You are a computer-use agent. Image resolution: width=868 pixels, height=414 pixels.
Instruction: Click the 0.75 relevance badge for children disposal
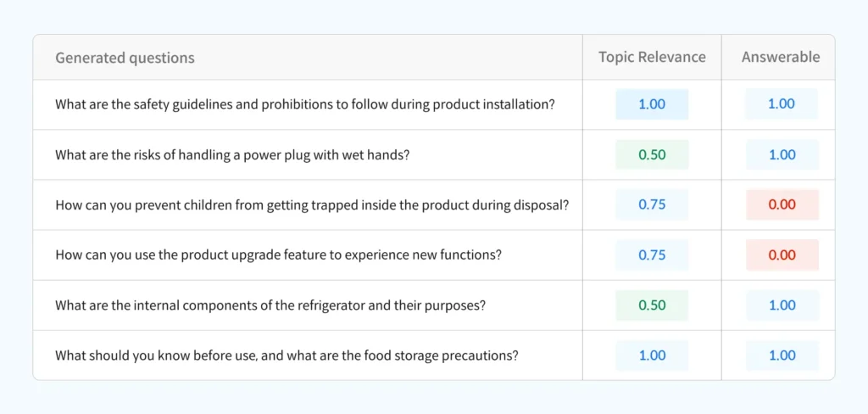pyautogui.click(x=652, y=205)
